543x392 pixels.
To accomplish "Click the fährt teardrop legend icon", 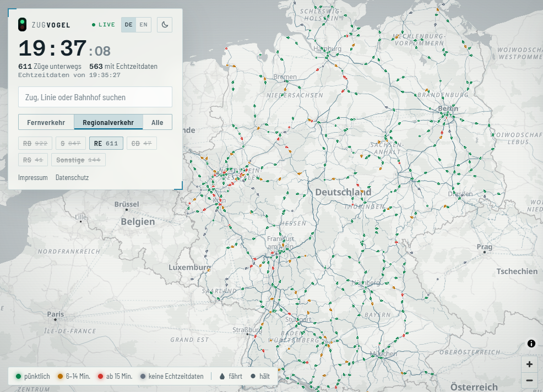I will click(x=222, y=376).
